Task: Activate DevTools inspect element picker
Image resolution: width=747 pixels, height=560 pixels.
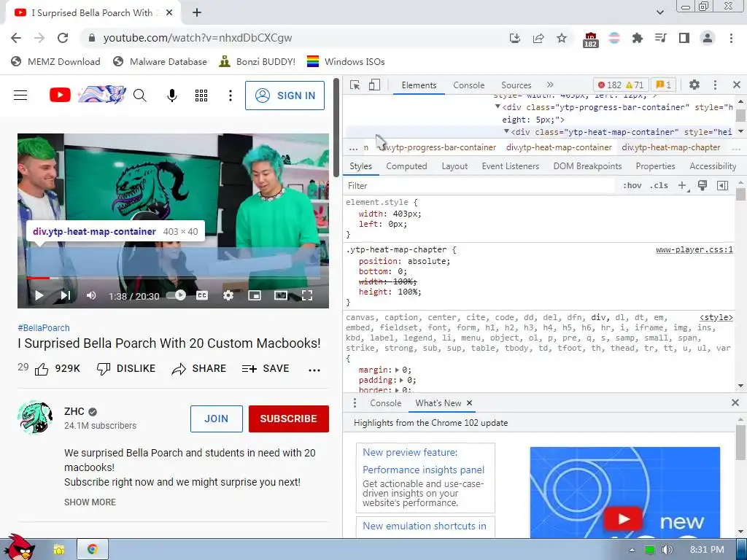Action: tap(355, 85)
